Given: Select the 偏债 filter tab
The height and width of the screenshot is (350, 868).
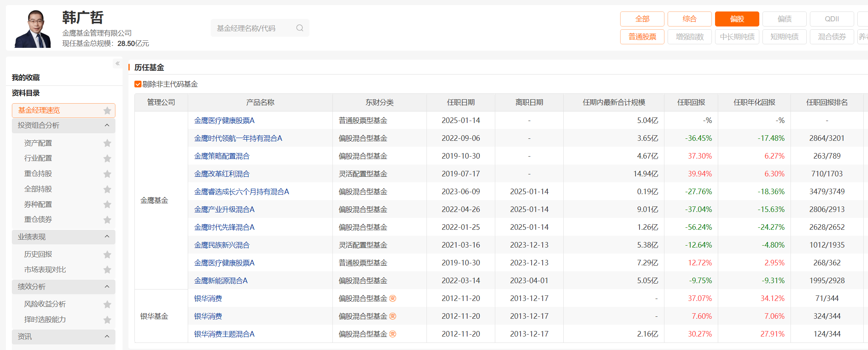Looking at the screenshot, I should click(784, 19).
